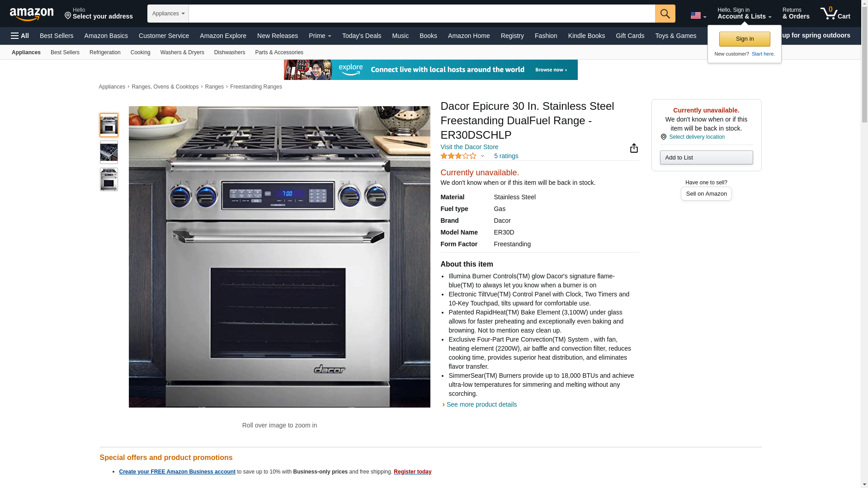This screenshot has width=868, height=488.
Task: Expand the Add to List dropdown
Action: click(x=706, y=157)
